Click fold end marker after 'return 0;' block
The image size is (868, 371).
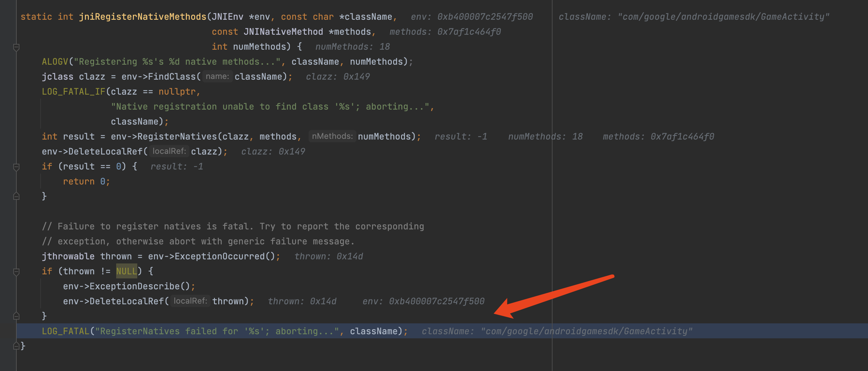tap(16, 196)
